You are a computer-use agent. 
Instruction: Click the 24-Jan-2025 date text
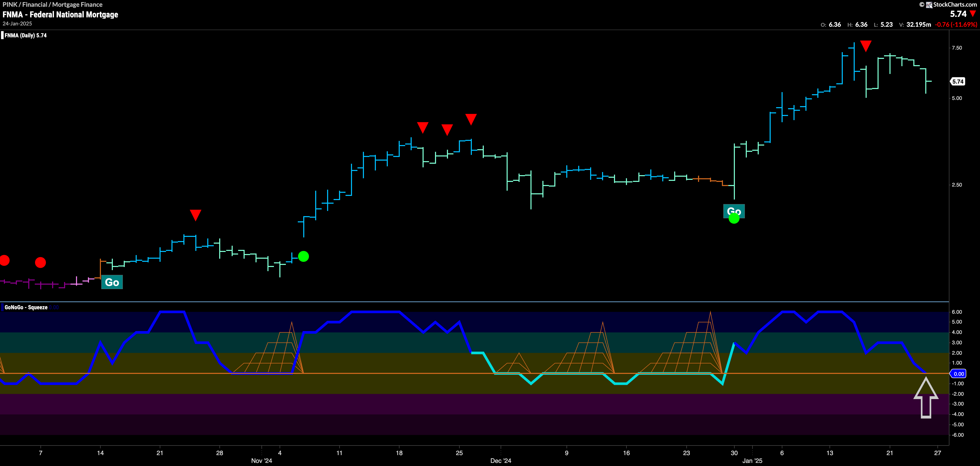[17, 24]
